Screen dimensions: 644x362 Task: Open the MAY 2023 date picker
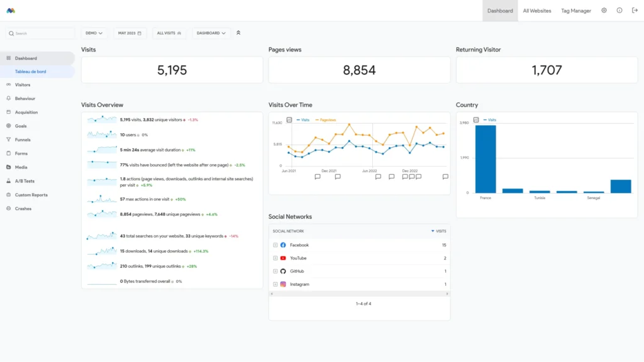[x=130, y=33]
